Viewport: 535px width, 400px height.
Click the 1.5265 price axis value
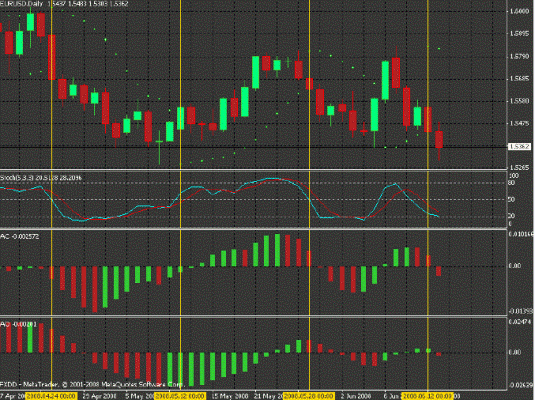coord(519,168)
